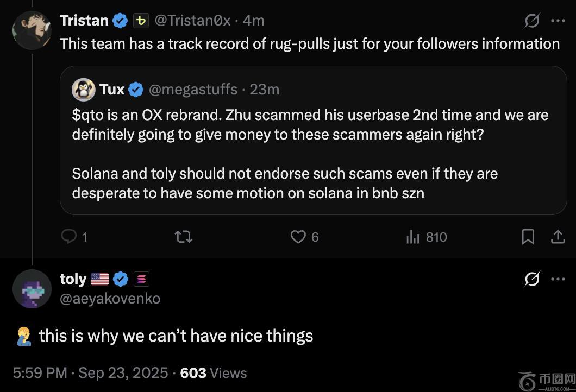The width and height of the screenshot is (576, 392).
Task: Open more options on Tristan's tweet
Action: (x=558, y=21)
